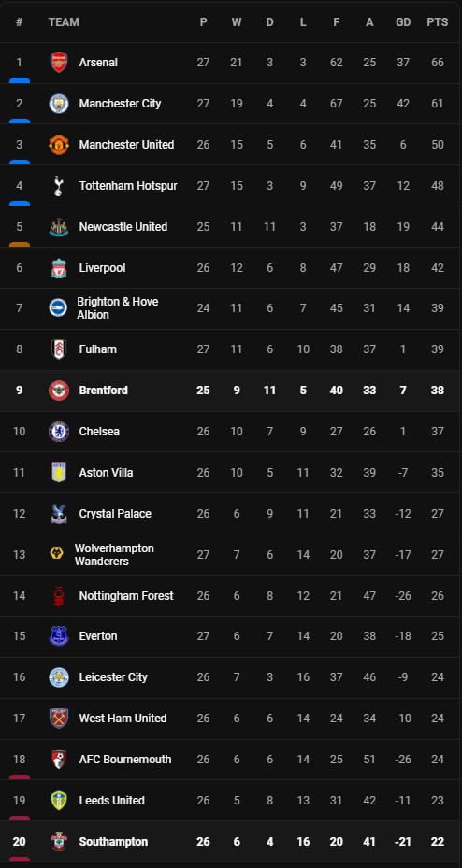
Task: Sort table by PTS column header
Action: (437, 22)
